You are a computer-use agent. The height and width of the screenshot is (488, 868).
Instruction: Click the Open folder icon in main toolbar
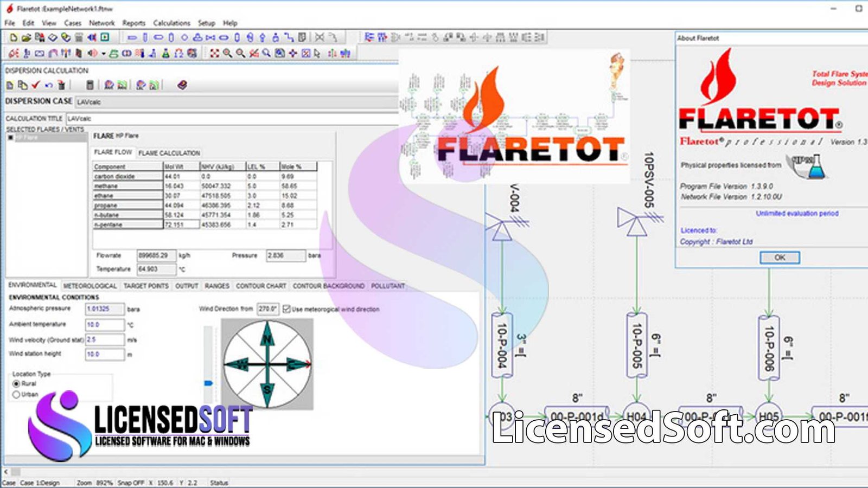26,37
